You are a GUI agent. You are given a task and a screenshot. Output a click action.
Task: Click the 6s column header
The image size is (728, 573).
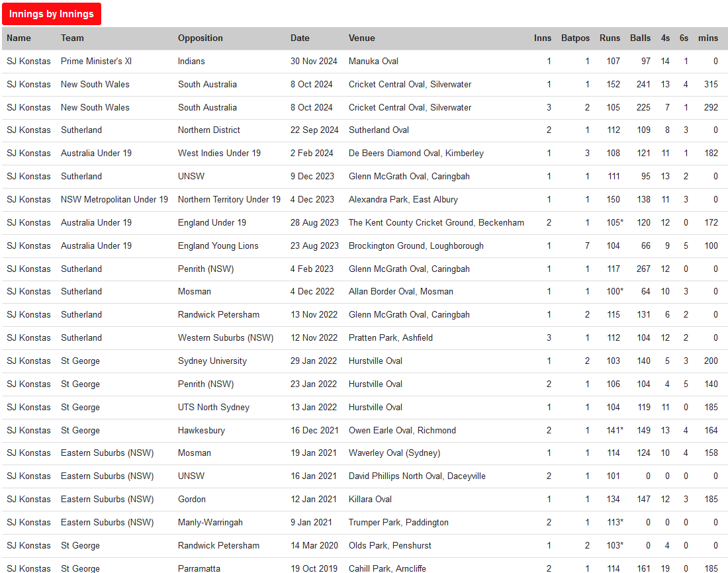(684, 38)
